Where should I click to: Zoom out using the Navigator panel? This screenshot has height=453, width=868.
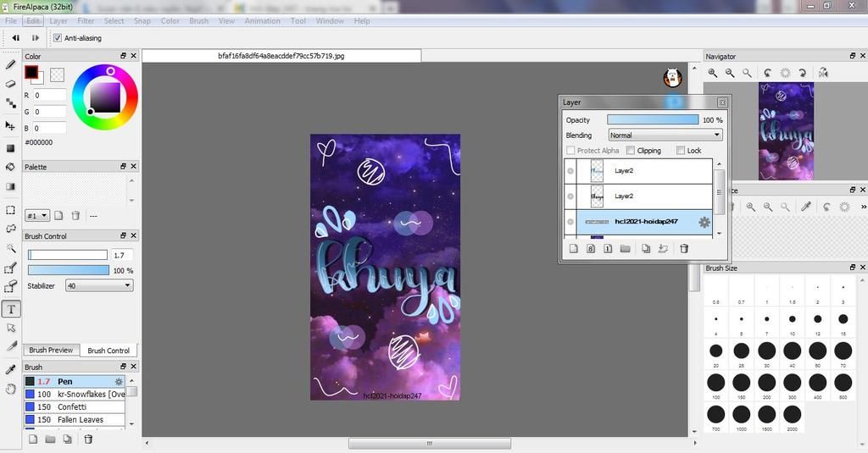pos(730,73)
